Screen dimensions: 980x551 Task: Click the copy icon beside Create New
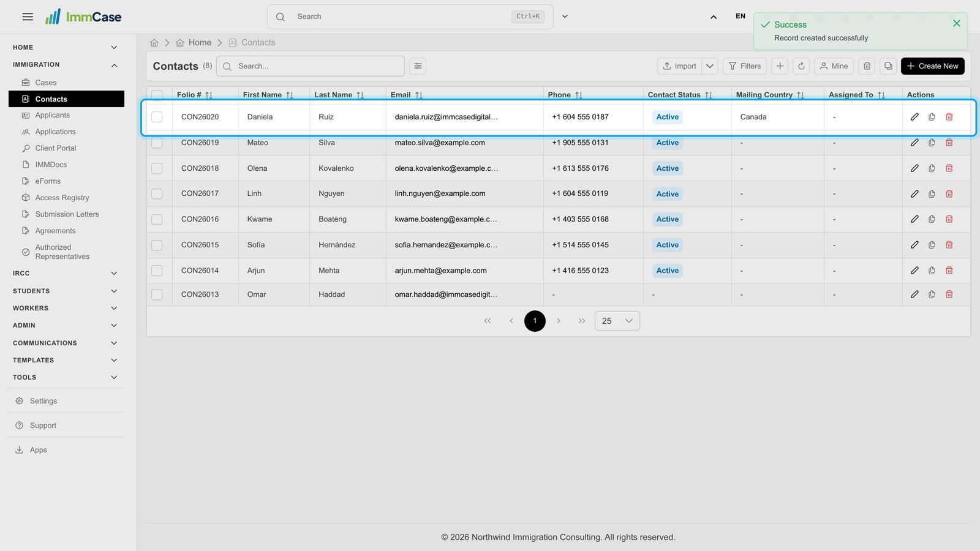[x=888, y=66]
